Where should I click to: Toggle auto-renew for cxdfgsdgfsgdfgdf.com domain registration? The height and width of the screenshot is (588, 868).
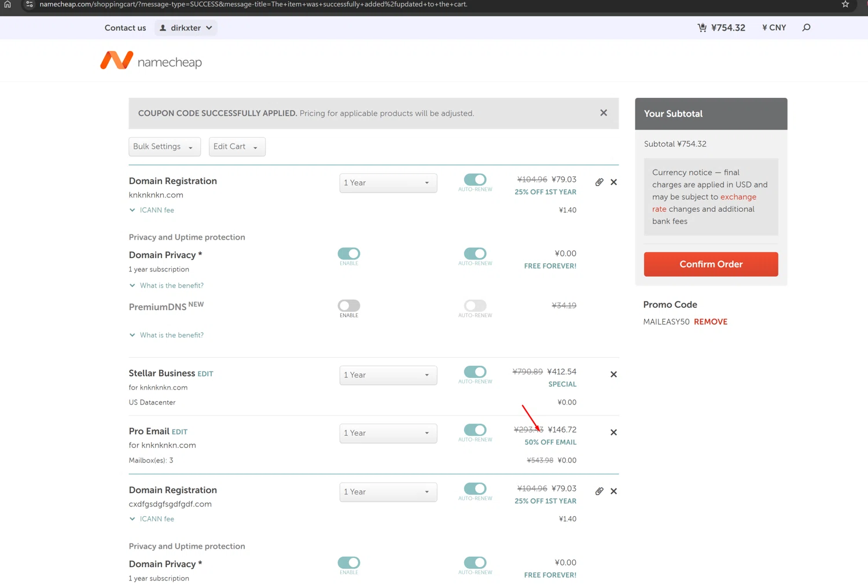point(475,489)
